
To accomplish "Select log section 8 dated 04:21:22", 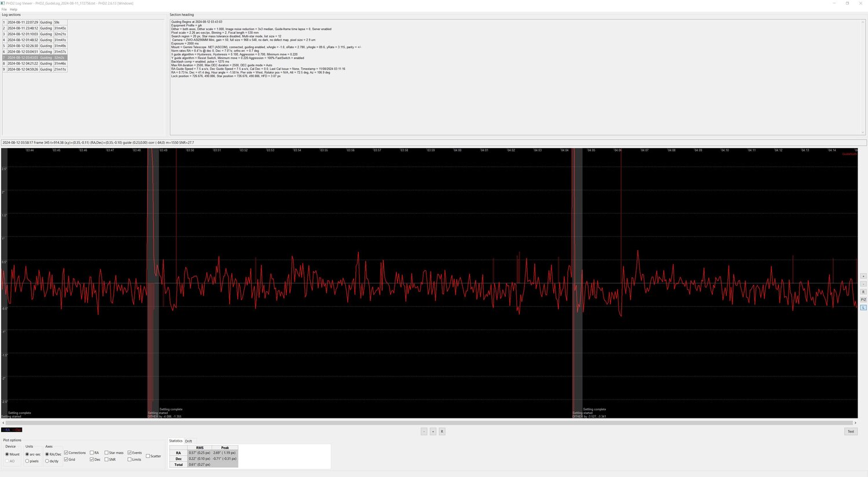I will [35, 63].
